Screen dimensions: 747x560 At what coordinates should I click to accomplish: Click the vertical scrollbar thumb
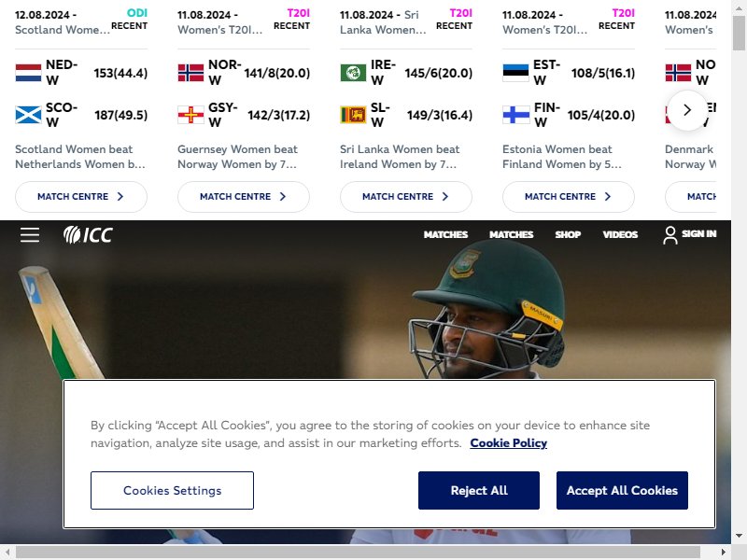click(739, 34)
